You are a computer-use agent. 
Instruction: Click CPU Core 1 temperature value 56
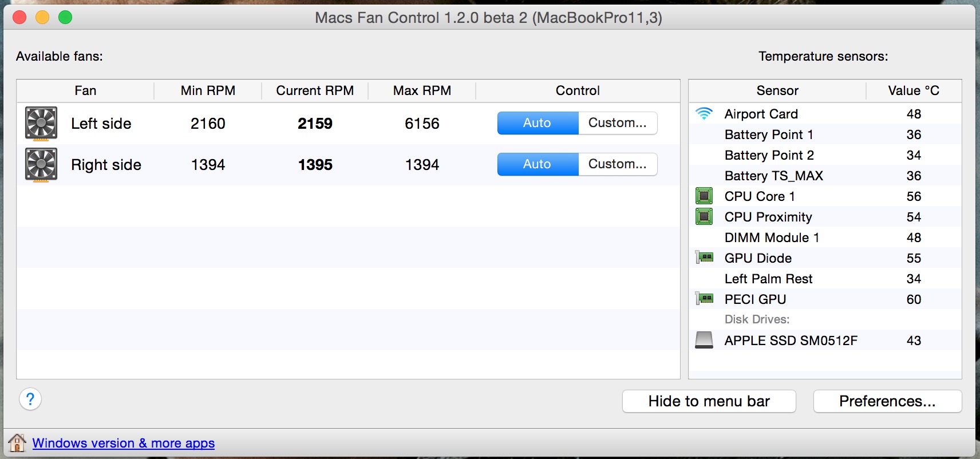point(914,196)
